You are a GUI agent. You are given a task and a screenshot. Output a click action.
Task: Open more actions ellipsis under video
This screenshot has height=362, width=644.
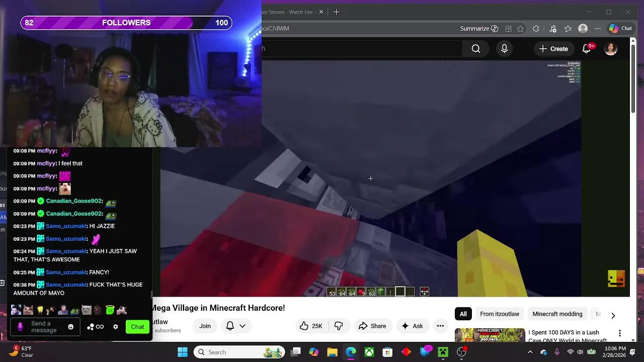point(440,326)
